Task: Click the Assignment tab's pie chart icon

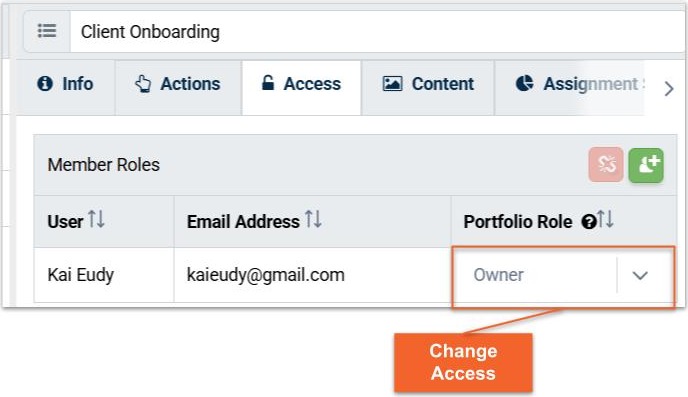Action: (524, 83)
